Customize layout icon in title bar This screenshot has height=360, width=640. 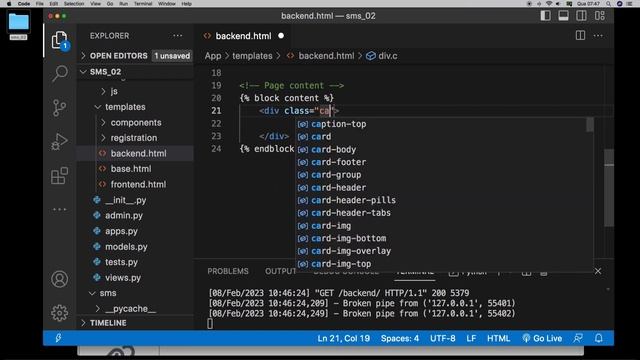[600, 16]
